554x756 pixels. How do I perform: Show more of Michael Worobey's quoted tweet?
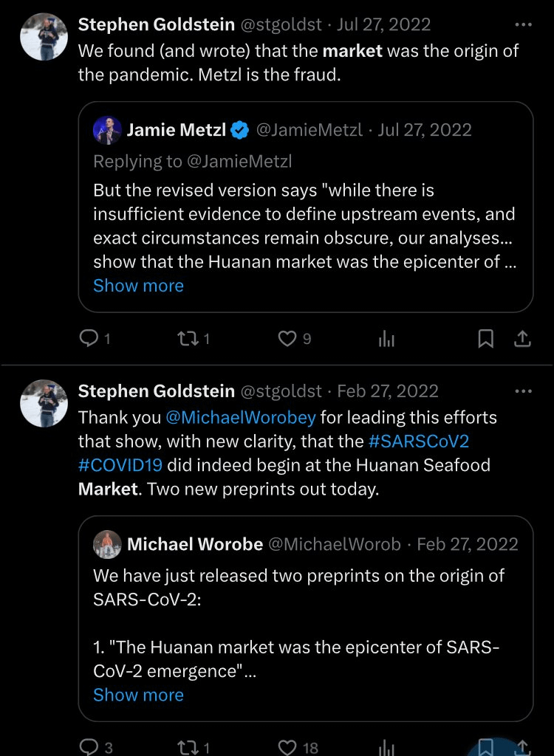pos(138,695)
